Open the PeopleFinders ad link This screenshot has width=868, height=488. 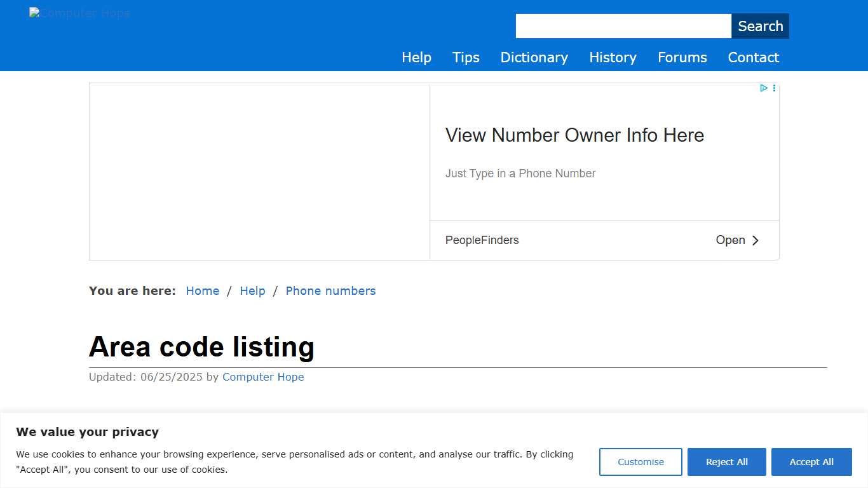point(482,240)
